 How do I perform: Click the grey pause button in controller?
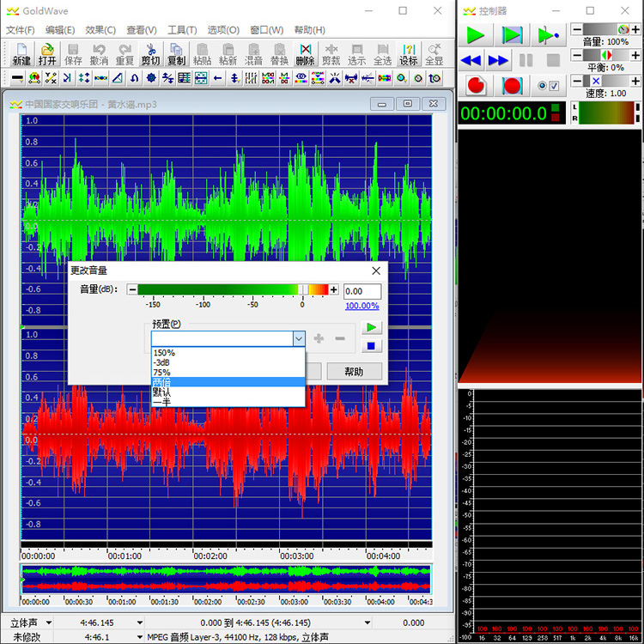[526, 60]
